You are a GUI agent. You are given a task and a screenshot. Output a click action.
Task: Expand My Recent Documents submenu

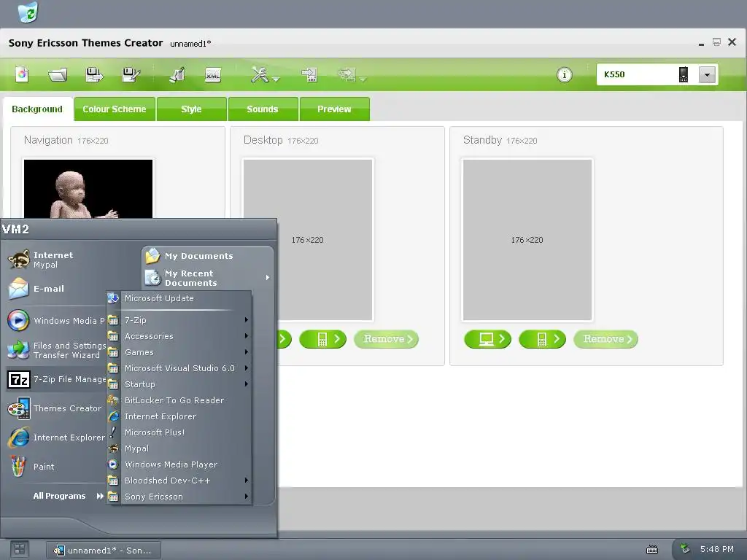208,278
